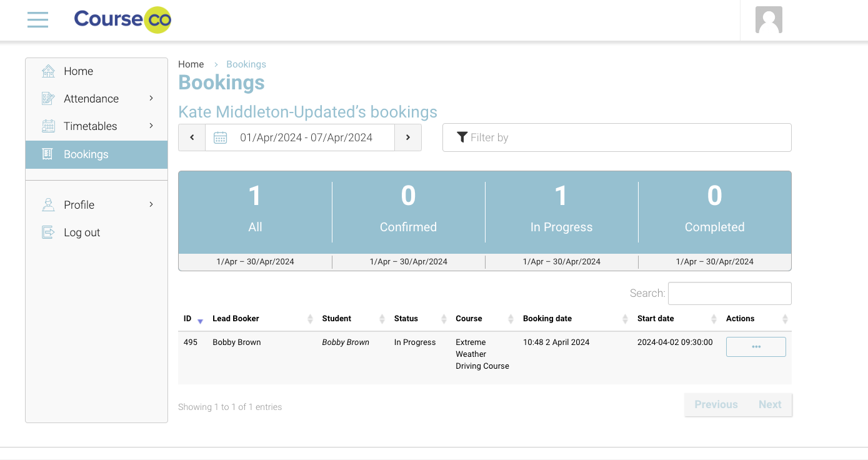Select Bookings in the sidebar
The width and height of the screenshot is (868, 460).
86,154
